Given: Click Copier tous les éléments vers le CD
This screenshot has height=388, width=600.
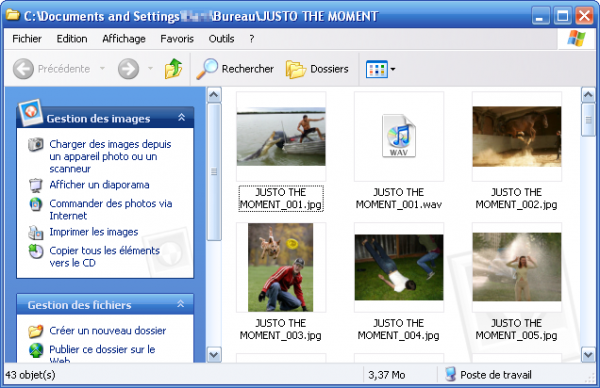Looking at the screenshot, I should point(104,257).
